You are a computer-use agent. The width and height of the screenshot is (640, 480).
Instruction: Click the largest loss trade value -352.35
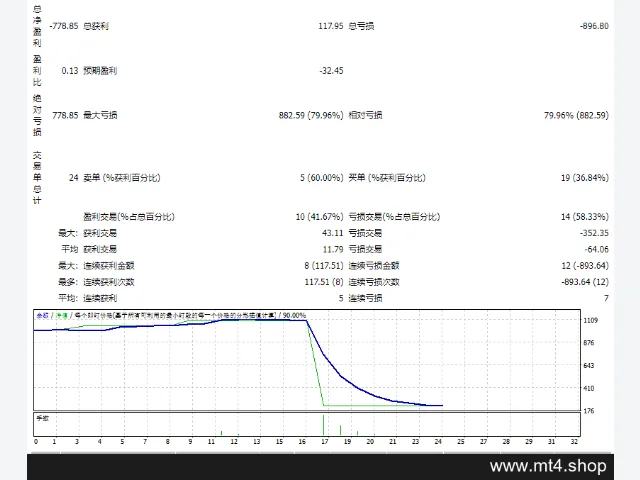coord(594,233)
